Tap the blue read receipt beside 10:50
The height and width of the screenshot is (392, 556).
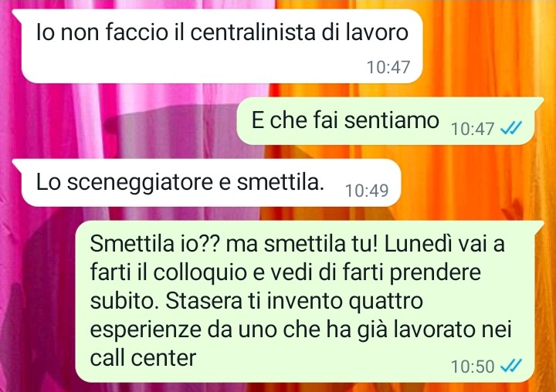[x=511, y=366]
